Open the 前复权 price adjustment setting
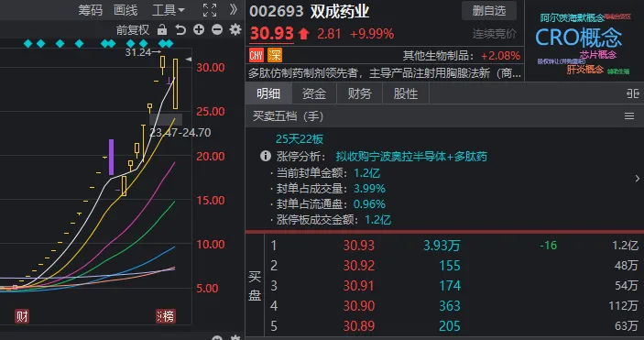This screenshot has width=644, height=340. pyautogui.click(x=133, y=30)
